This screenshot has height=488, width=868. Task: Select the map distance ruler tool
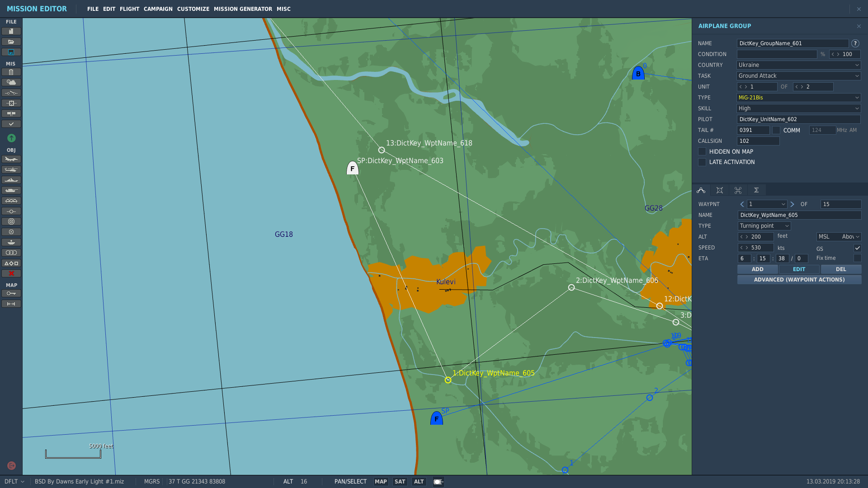[x=11, y=304]
